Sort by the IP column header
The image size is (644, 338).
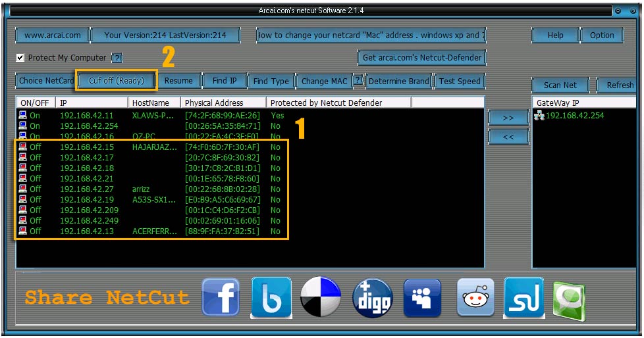pos(92,103)
